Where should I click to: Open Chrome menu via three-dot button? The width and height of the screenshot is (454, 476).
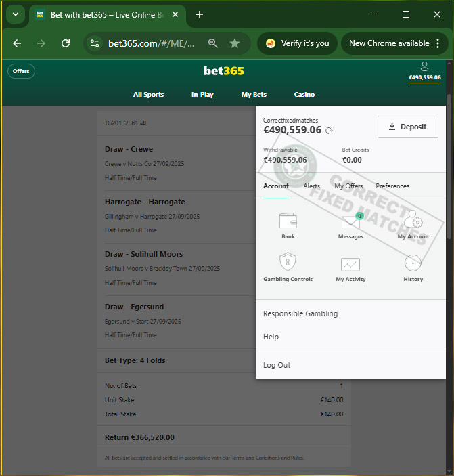(x=438, y=43)
